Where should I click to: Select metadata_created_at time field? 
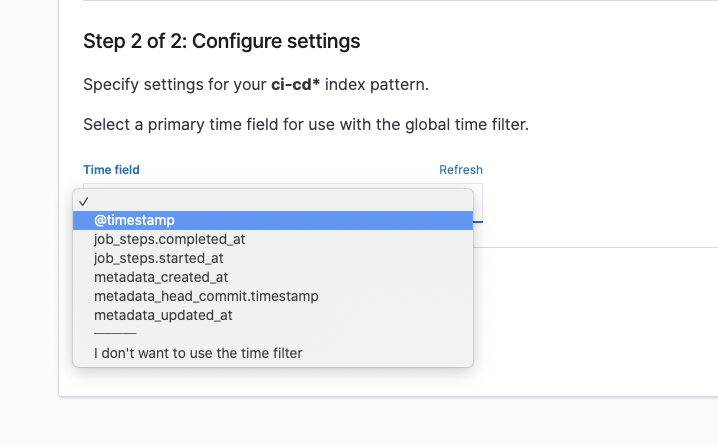[161, 277]
